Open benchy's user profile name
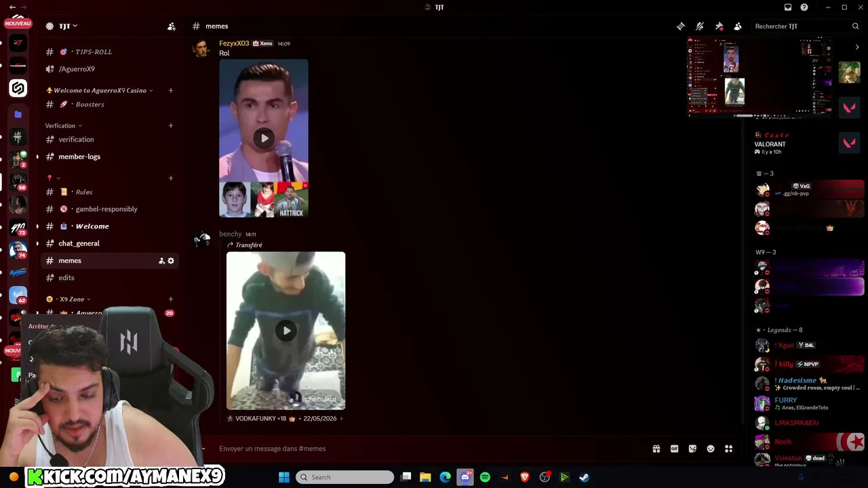 230,234
